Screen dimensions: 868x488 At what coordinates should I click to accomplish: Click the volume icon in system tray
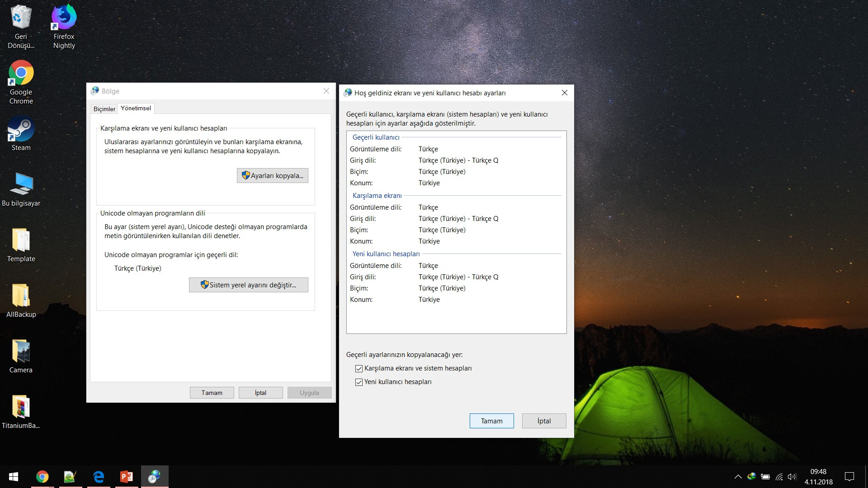click(x=792, y=477)
